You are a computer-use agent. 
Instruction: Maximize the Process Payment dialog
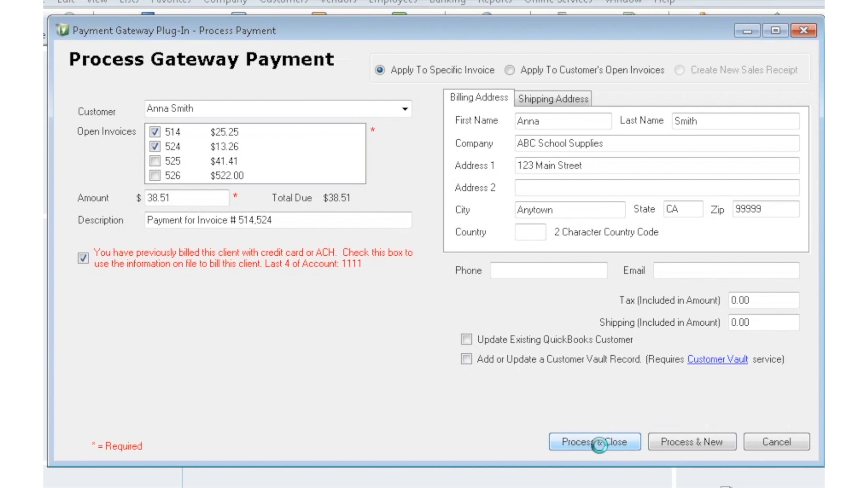tap(775, 30)
